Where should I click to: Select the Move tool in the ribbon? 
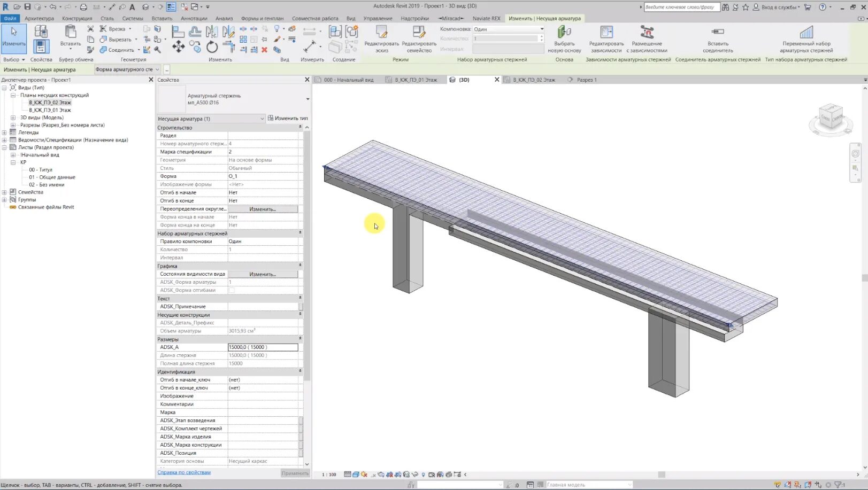pos(178,47)
